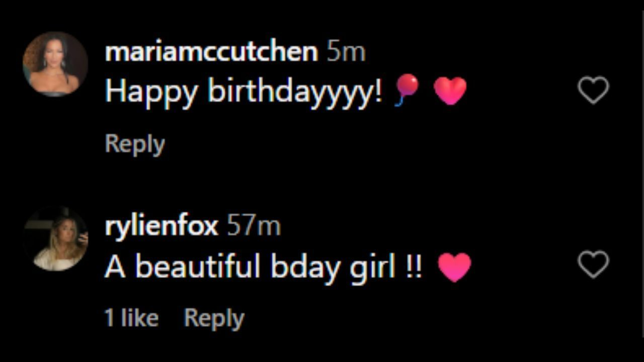644x362 pixels.
Task: View who liked via "1 like"
Action: coord(131,318)
